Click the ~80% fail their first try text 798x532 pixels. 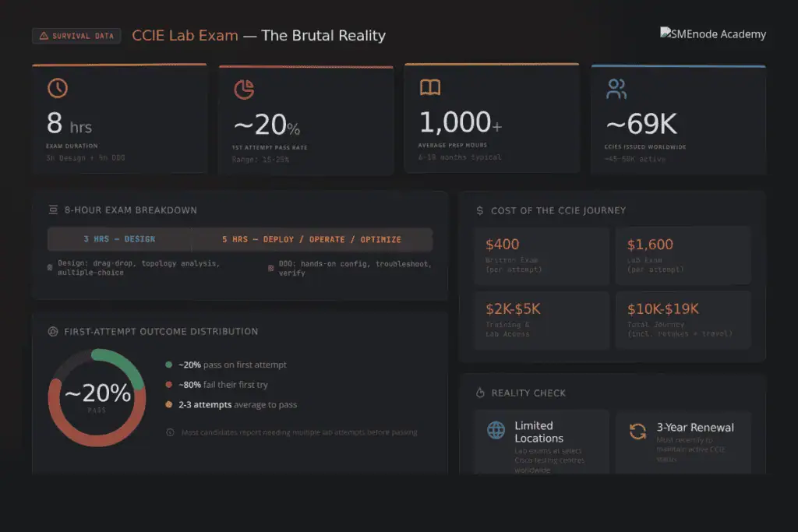[223, 385]
